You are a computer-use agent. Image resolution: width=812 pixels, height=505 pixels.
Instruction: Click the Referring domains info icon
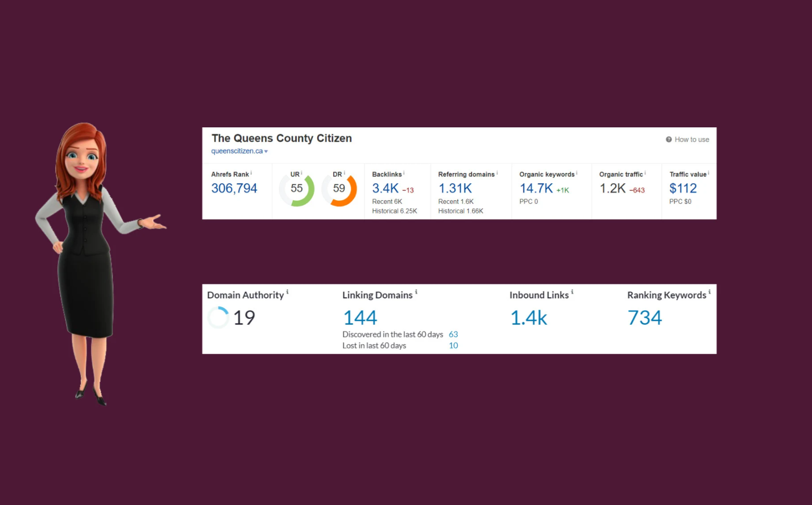pos(497,172)
